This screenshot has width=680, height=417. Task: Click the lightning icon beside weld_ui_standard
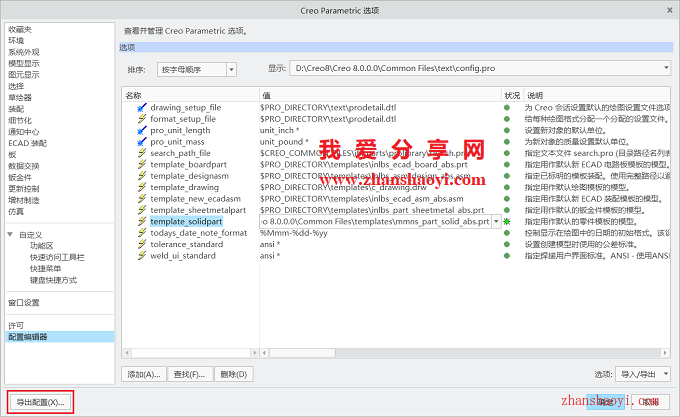point(141,256)
